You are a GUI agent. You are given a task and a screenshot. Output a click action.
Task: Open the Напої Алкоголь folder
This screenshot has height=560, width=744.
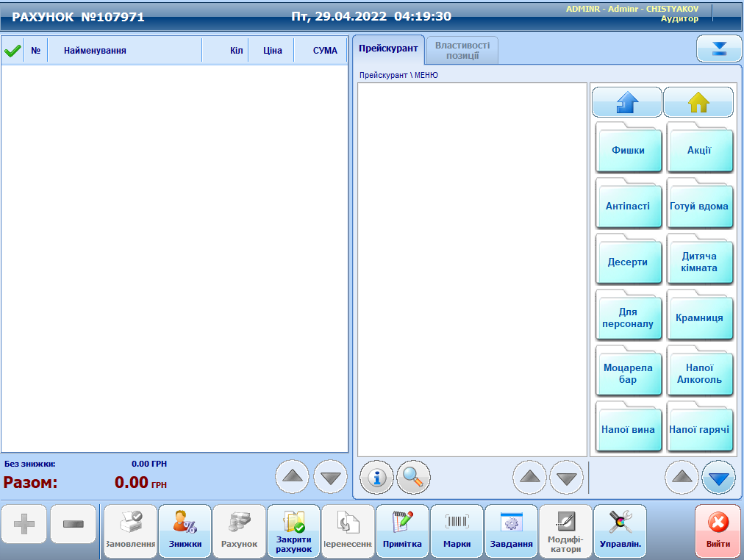[699, 373]
